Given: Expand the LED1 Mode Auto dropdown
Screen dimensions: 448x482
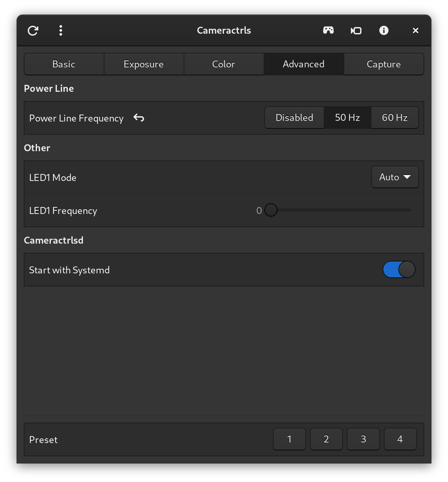Looking at the screenshot, I should pyautogui.click(x=395, y=177).
